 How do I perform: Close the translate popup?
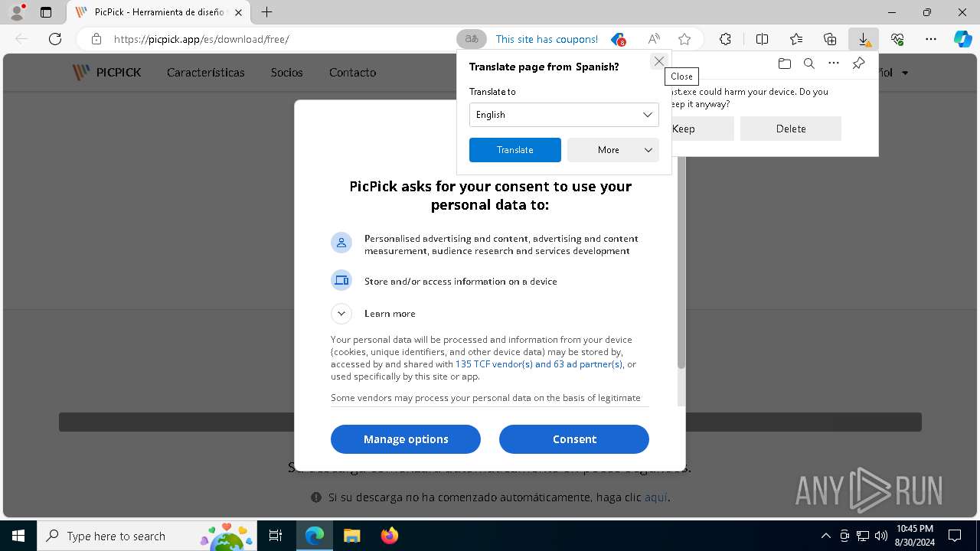(x=658, y=61)
